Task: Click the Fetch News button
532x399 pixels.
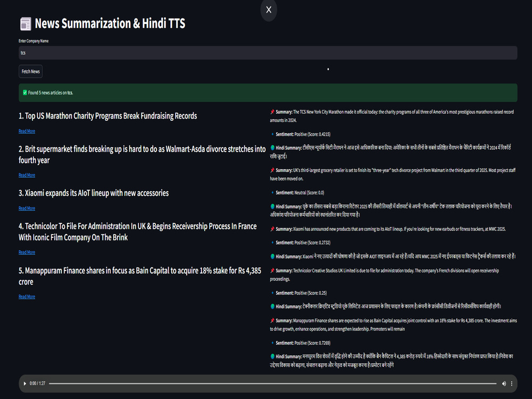Action: pos(30,72)
